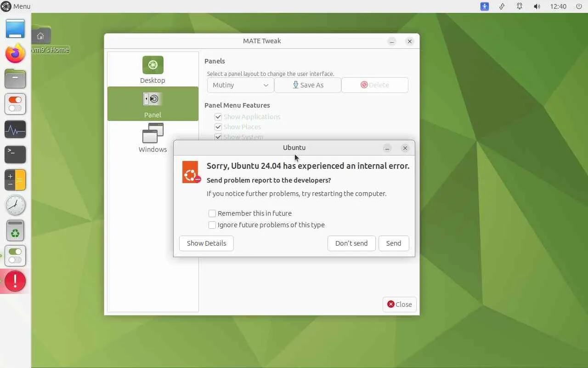Open the System Monitor dock icon
Viewport: 588px width, 368px height.
[15, 129]
